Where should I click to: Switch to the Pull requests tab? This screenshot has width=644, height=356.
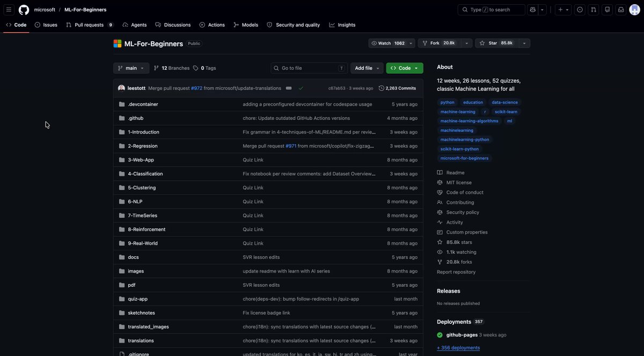click(x=89, y=25)
